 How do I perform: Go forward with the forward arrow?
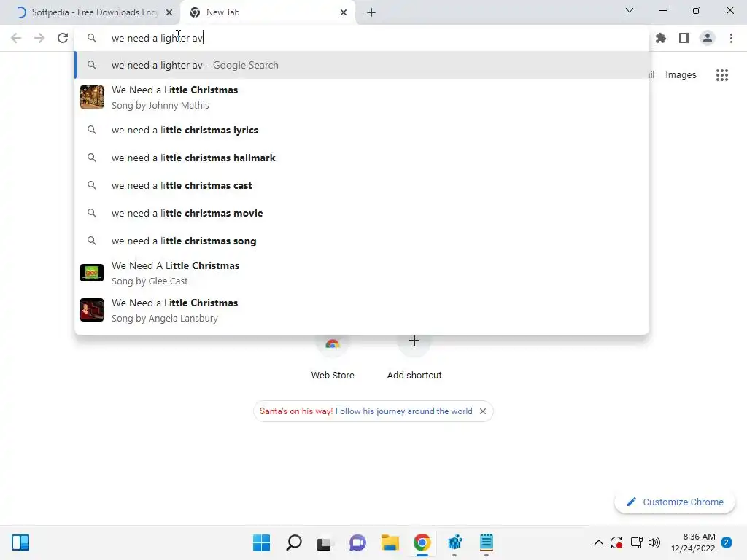pos(39,38)
